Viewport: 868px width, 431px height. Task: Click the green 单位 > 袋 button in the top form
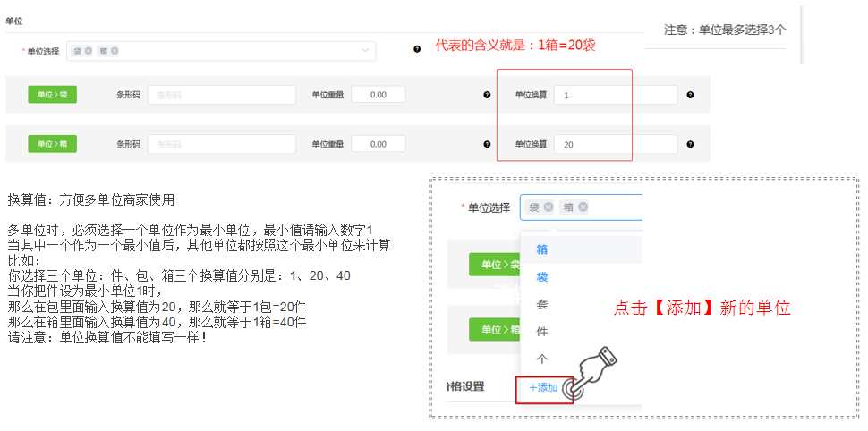[52, 95]
